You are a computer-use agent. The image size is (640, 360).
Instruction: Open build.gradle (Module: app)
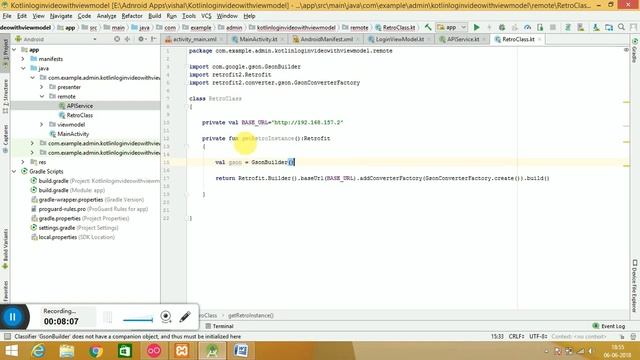pyautogui.click(x=71, y=191)
